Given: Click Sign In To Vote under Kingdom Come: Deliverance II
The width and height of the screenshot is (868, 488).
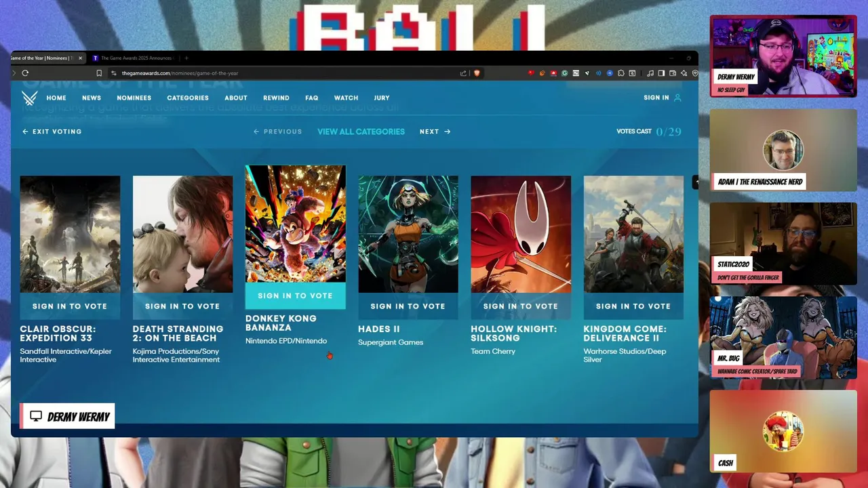Looking at the screenshot, I should [633, 306].
